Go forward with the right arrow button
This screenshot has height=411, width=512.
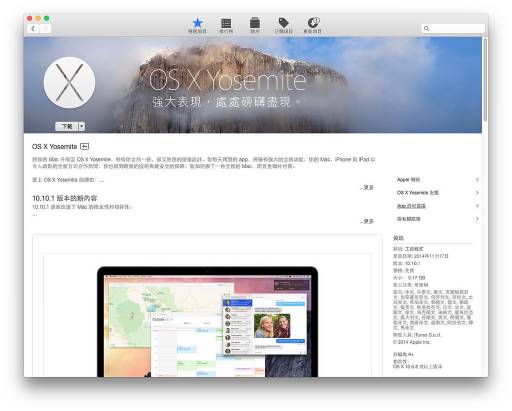[45, 29]
